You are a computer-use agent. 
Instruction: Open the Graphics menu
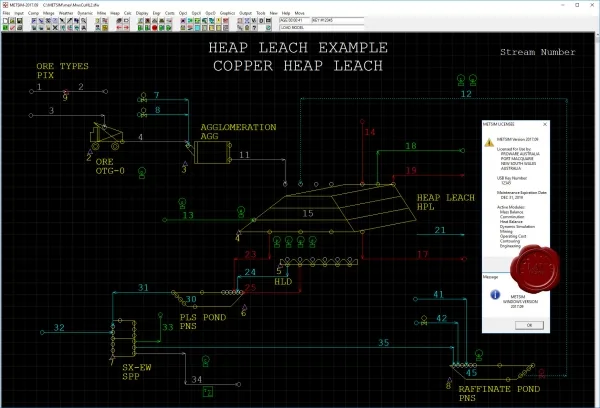227,13
